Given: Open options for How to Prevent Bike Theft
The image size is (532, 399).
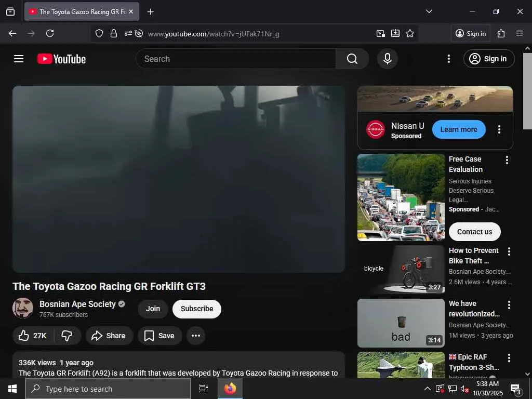Looking at the screenshot, I should pos(509,251).
